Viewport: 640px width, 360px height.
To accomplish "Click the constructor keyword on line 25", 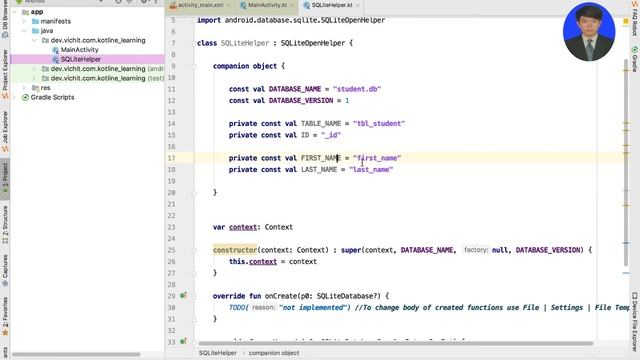I will pyautogui.click(x=235, y=250).
